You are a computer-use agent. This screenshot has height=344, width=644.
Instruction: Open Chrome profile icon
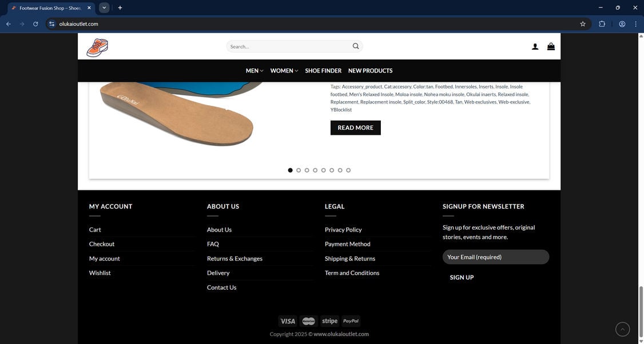(622, 24)
